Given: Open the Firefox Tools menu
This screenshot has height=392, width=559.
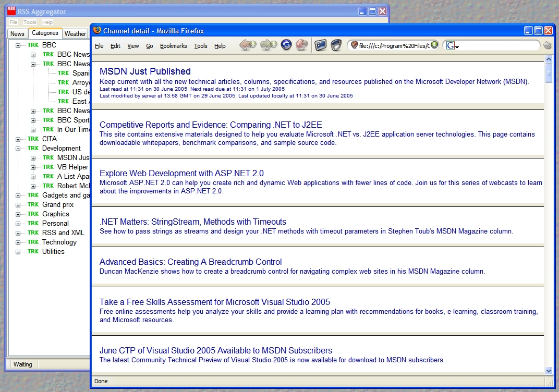Looking at the screenshot, I should click(x=200, y=46).
